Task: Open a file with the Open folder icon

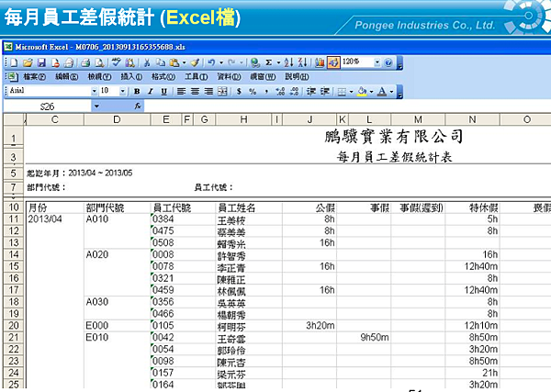Action: point(28,62)
